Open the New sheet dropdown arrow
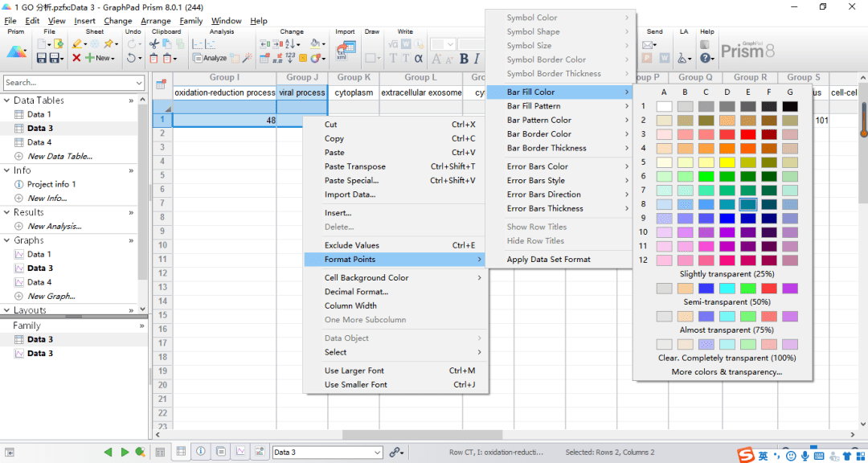The width and height of the screenshot is (868, 463). (x=113, y=58)
